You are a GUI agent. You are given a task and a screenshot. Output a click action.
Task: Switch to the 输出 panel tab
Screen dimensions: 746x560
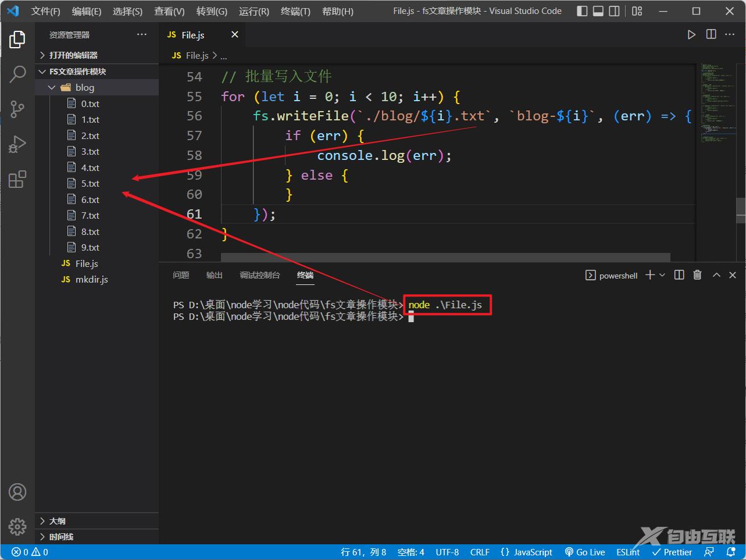tap(214, 275)
